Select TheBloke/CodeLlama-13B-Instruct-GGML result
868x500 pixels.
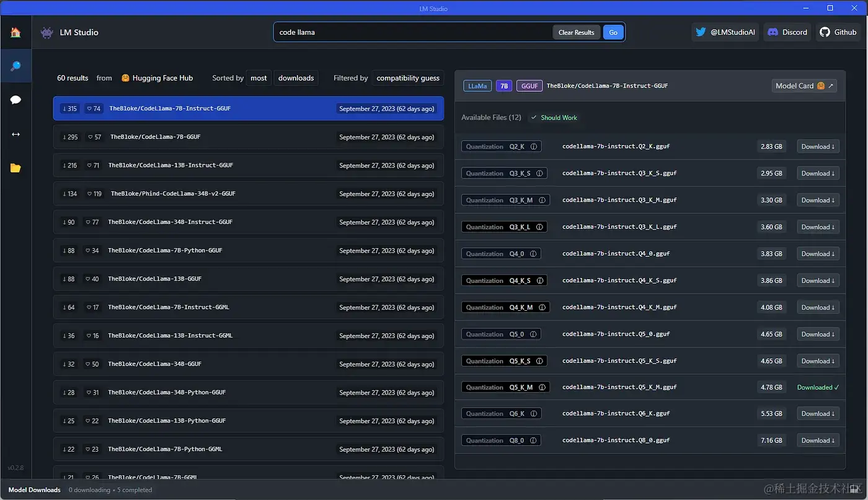(x=249, y=336)
